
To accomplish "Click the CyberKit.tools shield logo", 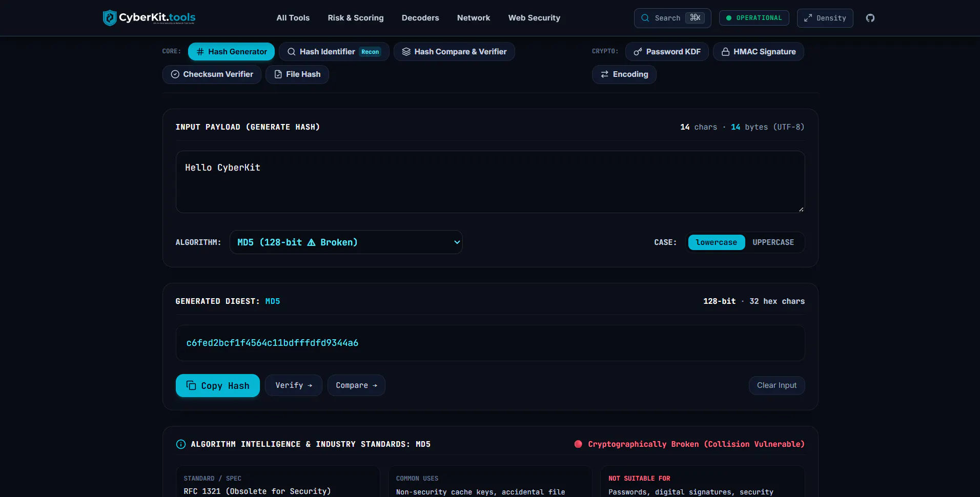I will point(109,18).
